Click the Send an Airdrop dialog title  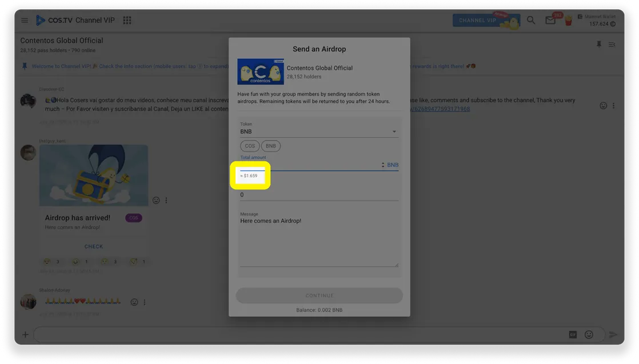click(x=319, y=49)
